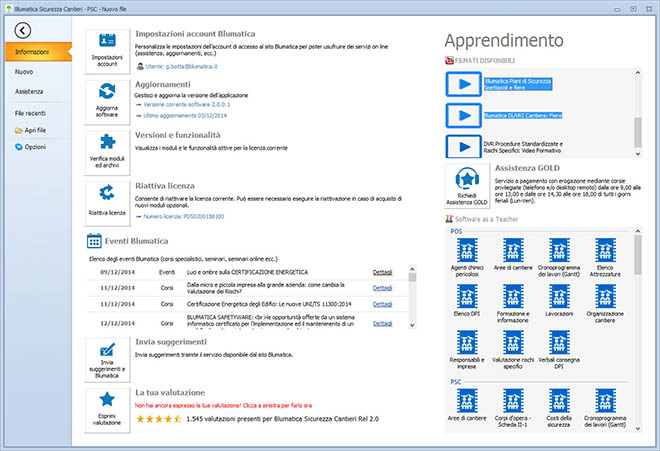The height and width of the screenshot is (451, 660).
Task: Click down arrow of events list scrollbar
Action: point(412,325)
